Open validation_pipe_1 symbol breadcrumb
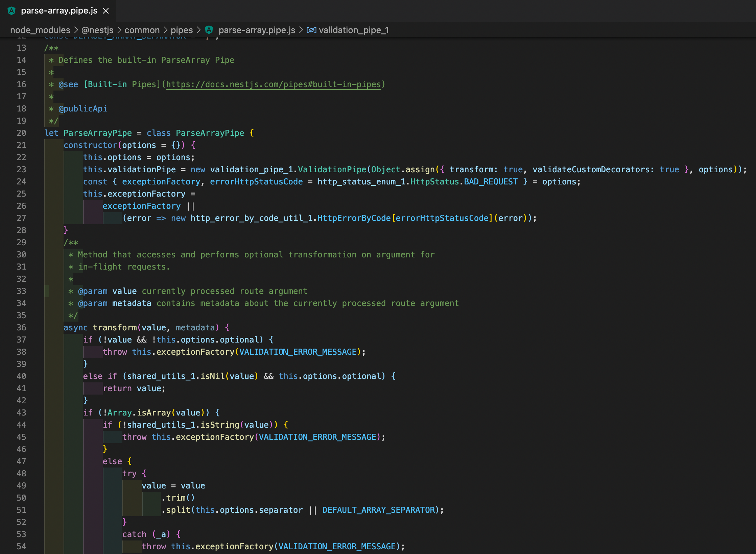 [354, 30]
